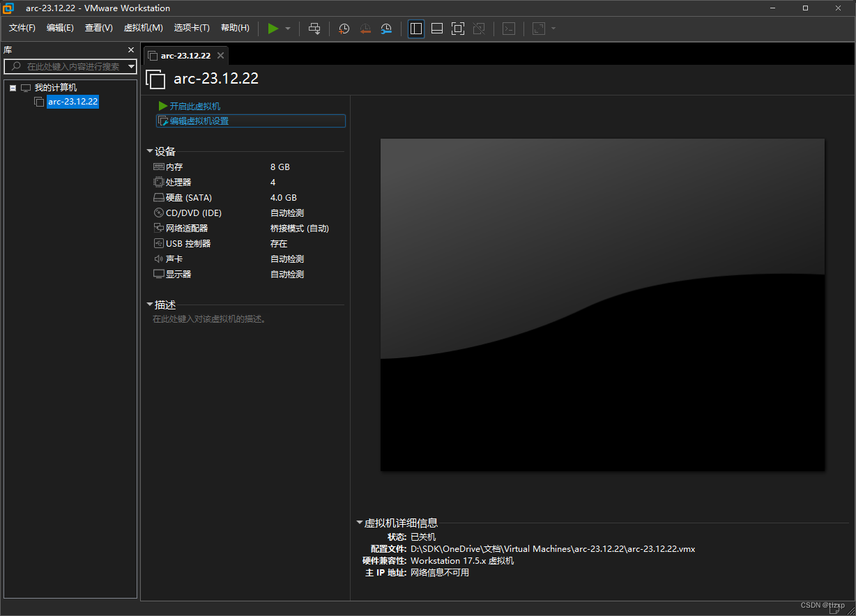Open the 虚拟机(M) menu
This screenshot has width=856, height=616.
[143, 28]
